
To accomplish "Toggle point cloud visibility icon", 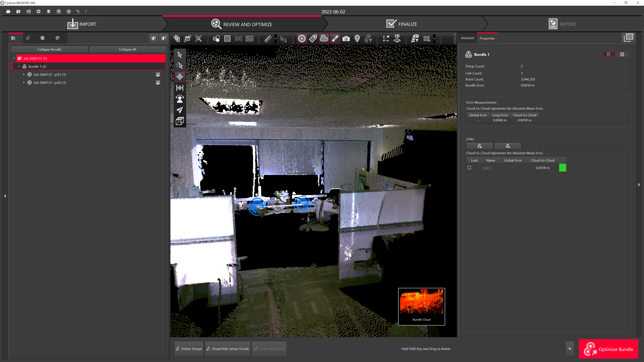I will click(x=324, y=39).
